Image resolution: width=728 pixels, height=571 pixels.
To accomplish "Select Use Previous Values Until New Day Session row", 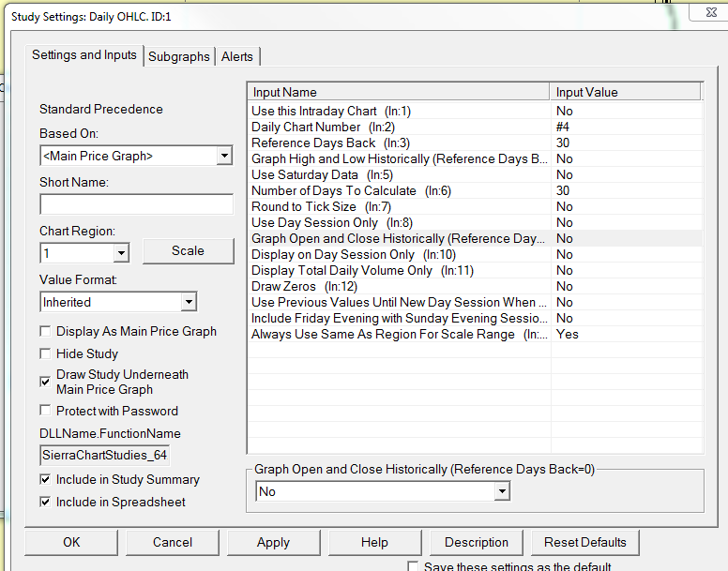I will 476,303.
